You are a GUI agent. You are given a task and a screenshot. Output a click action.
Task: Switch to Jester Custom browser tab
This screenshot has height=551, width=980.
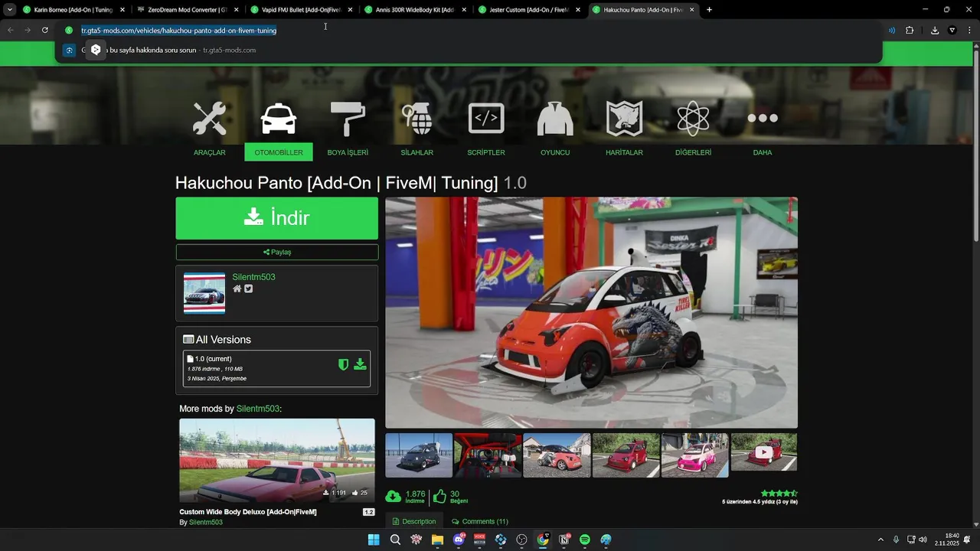point(530,10)
